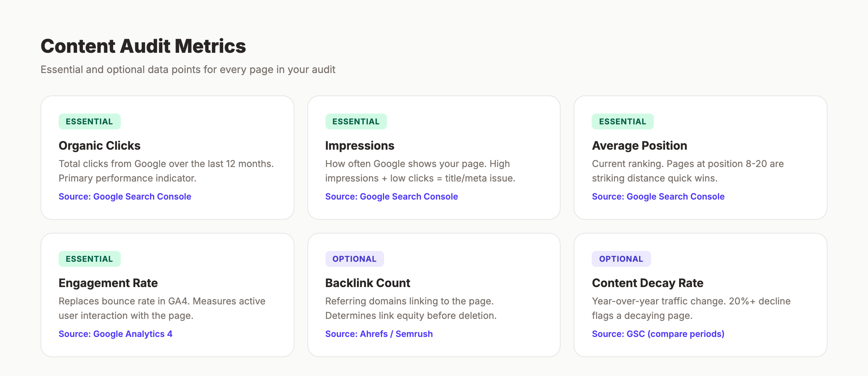868x376 pixels.
Task: Select the Average Position card title
Action: (x=639, y=145)
